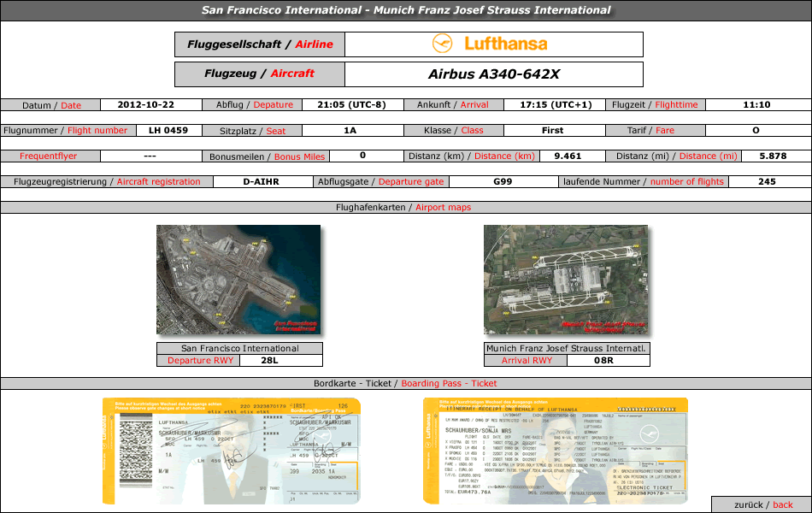
Task: Click the Distanz (km) / Distance (km) label
Action: click(x=471, y=156)
